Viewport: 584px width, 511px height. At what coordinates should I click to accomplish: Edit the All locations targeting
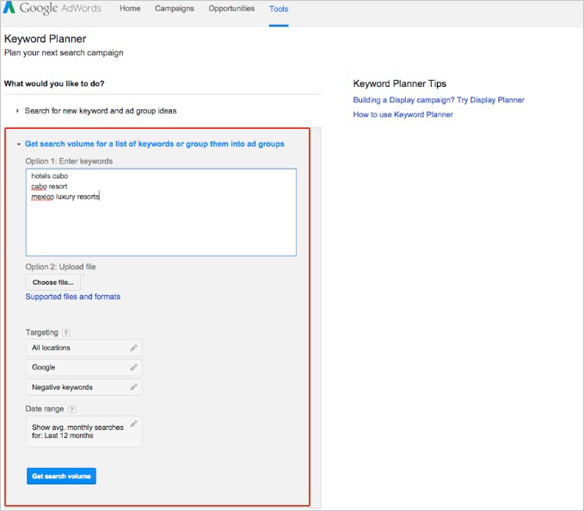[x=84, y=348]
